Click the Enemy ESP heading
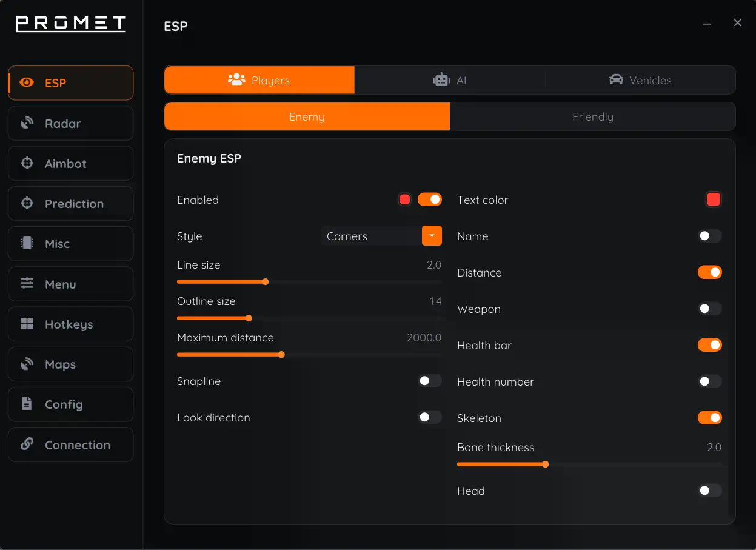756x550 pixels. (x=209, y=158)
